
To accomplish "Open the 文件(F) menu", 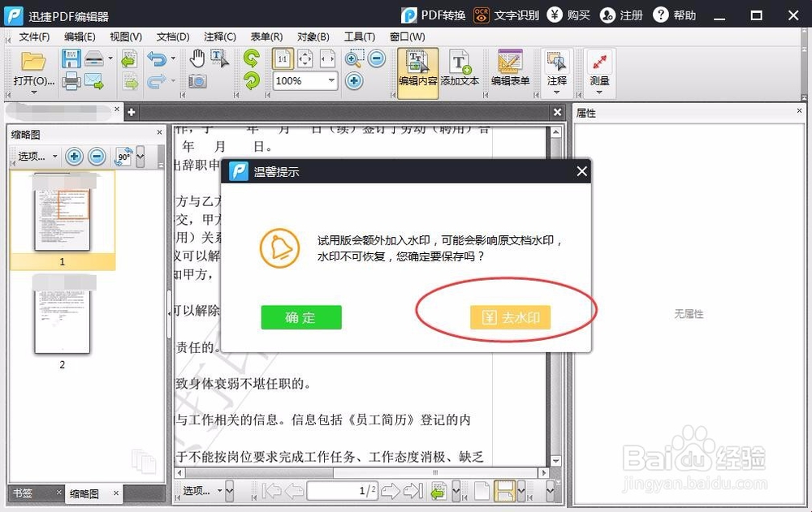I will tap(34, 37).
